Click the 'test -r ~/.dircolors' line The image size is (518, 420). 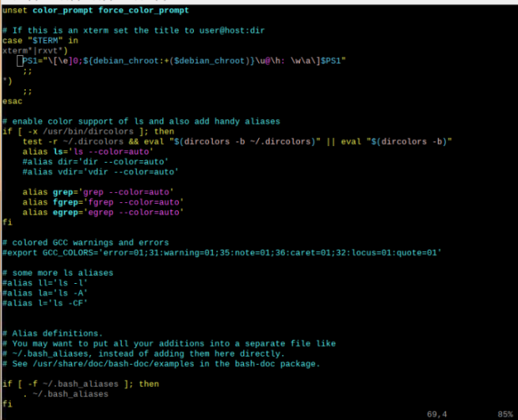tap(237, 142)
